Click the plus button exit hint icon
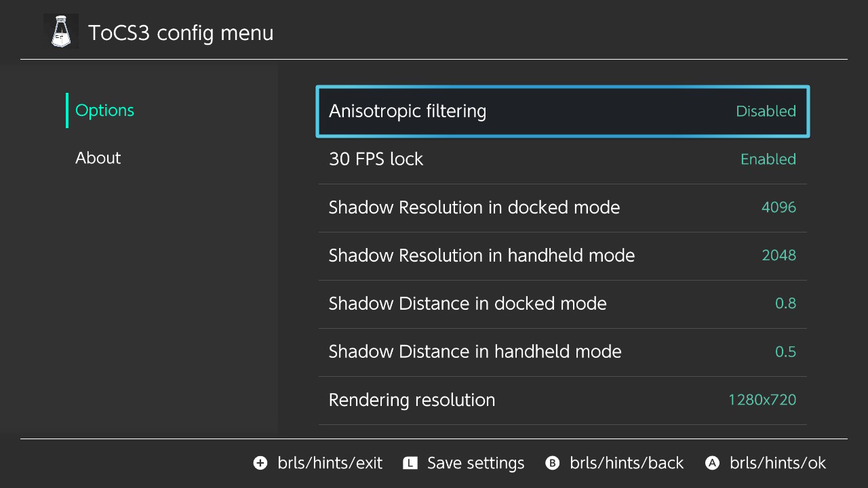Screen dimensions: 868x488 point(260,463)
